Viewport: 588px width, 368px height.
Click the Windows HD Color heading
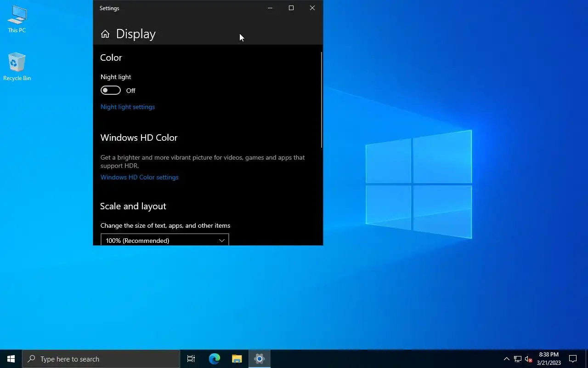139,138
